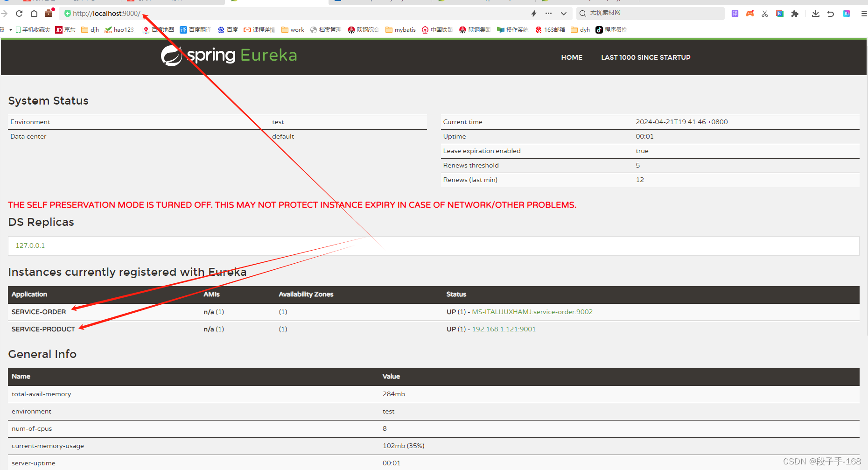868x470 pixels.
Task: Open the 程序员 TikTok bookmark
Action: coord(611,29)
